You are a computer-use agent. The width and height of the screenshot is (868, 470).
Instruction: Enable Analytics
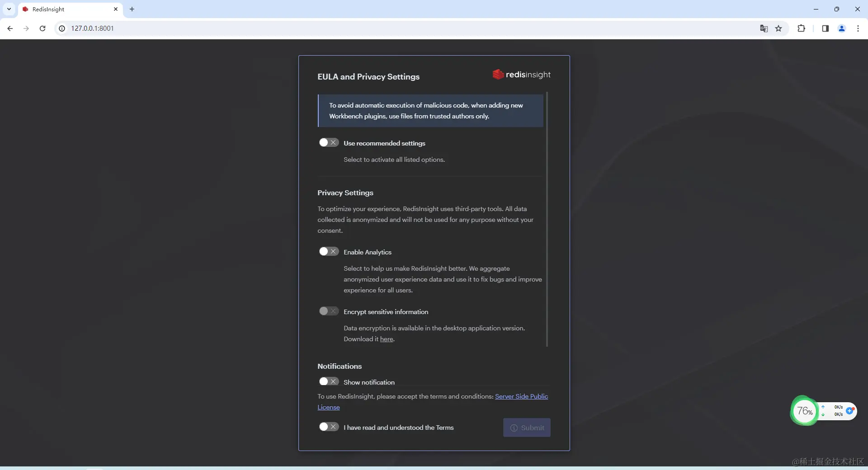(329, 251)
